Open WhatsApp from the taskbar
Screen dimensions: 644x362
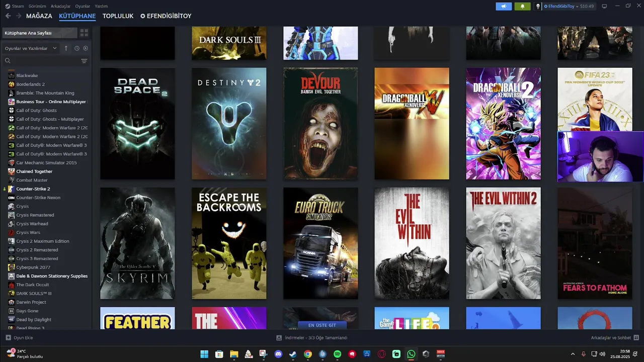(x=411, y=354)
